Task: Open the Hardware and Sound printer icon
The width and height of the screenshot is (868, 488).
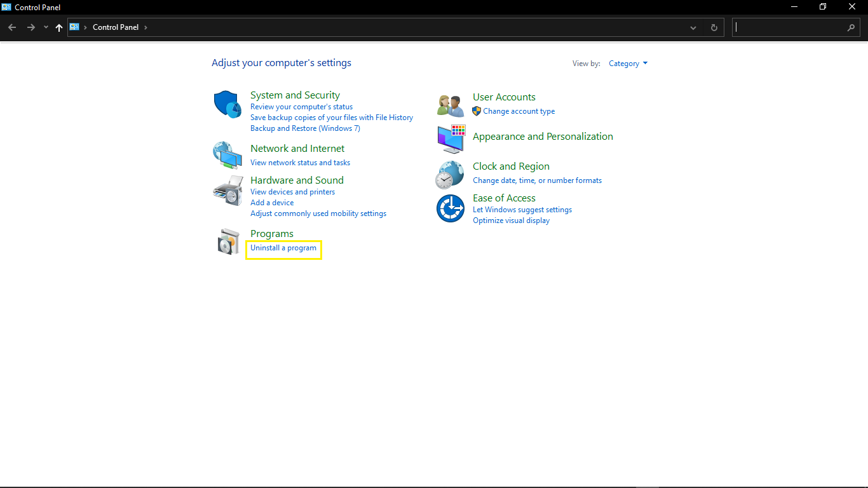Action: [227, 190]
